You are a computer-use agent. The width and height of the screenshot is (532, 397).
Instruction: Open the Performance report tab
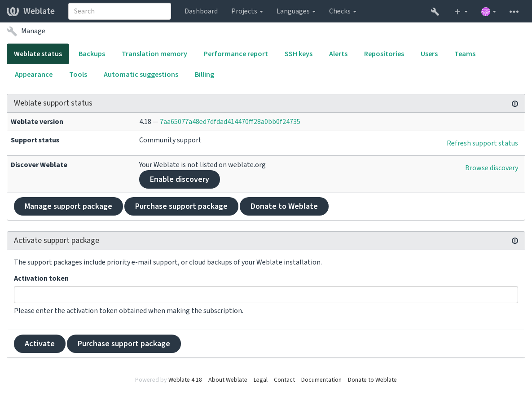click(235, 54)
